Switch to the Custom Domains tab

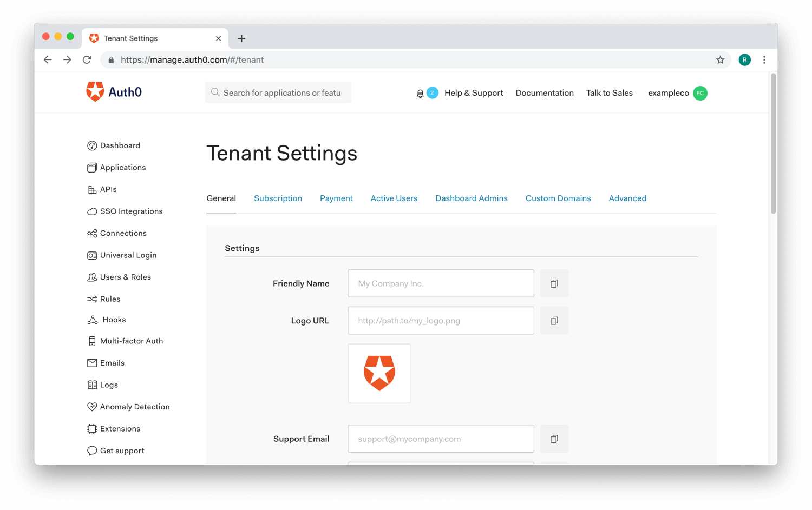pos(558,198)
